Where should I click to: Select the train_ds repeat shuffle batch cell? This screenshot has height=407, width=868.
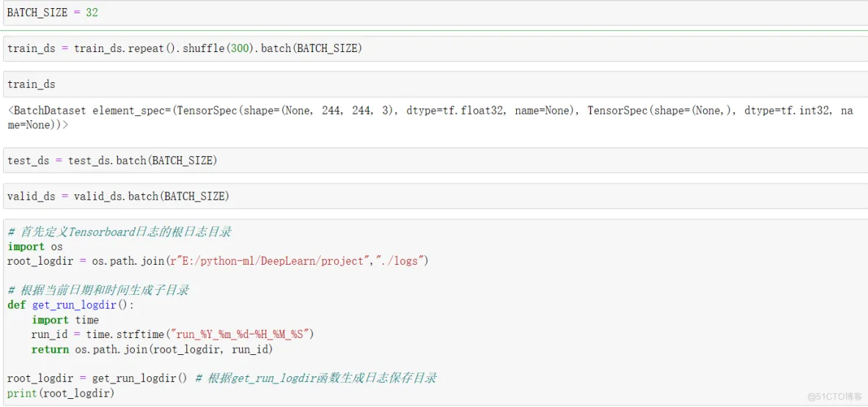pos(435,48)
